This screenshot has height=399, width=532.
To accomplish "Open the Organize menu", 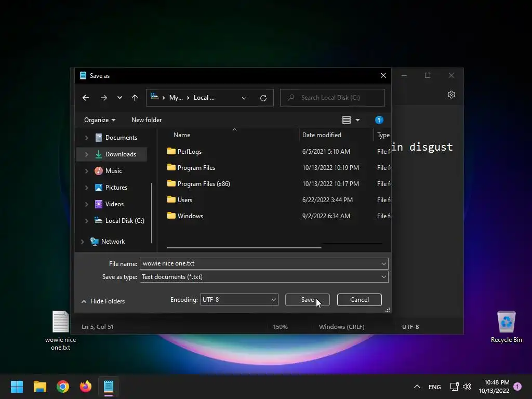I will pos(100,120).
